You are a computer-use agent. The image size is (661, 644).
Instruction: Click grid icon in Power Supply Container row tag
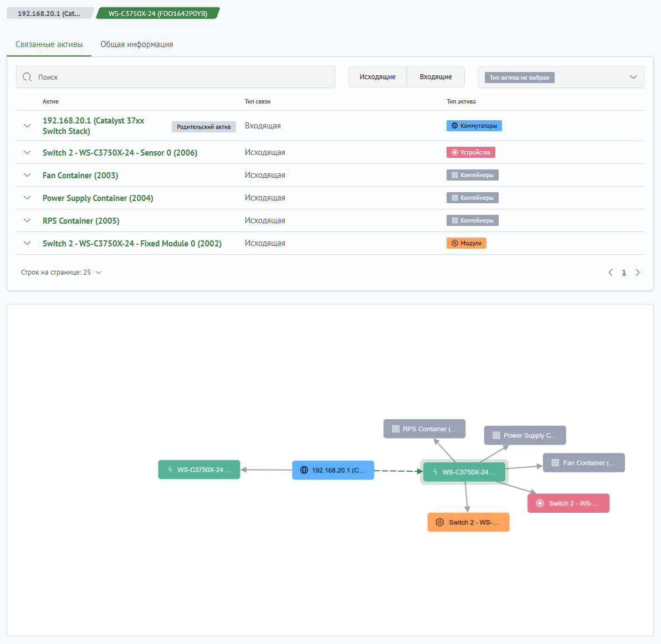click(454, 198)
